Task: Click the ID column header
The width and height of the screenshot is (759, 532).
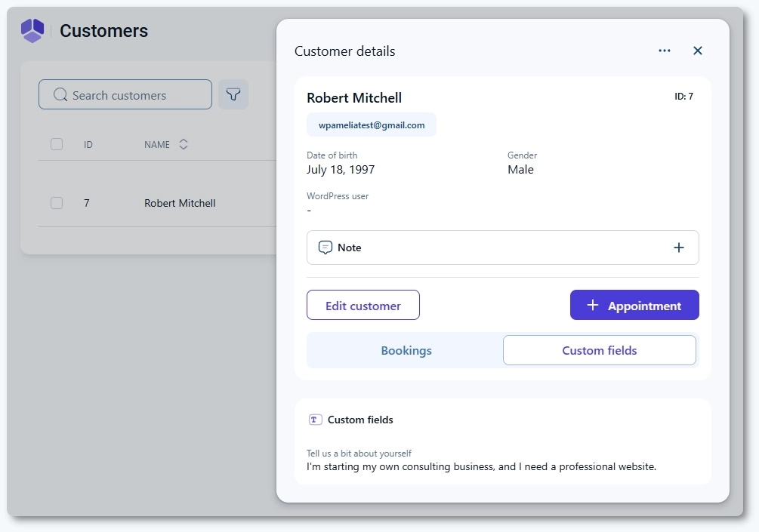Action: point(88,145)
